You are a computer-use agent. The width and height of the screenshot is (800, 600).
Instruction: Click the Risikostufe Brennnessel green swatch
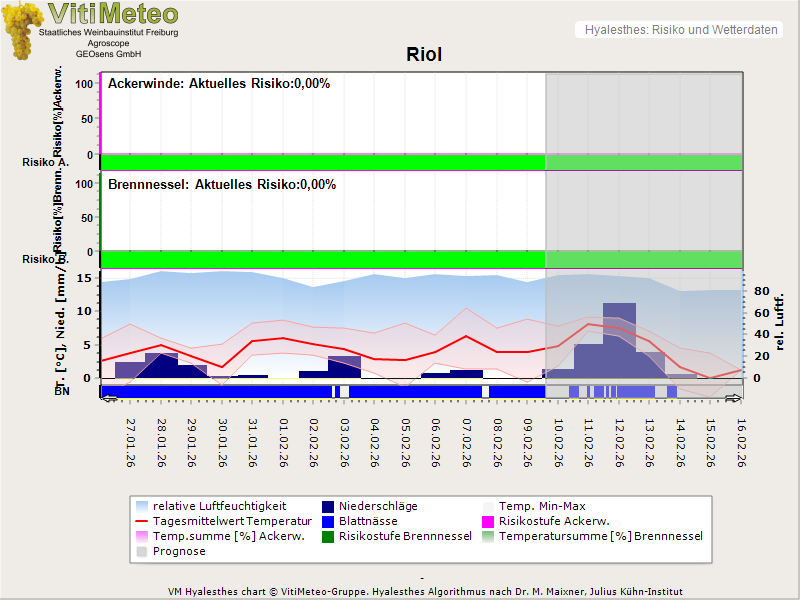click(x=329, y=537)
